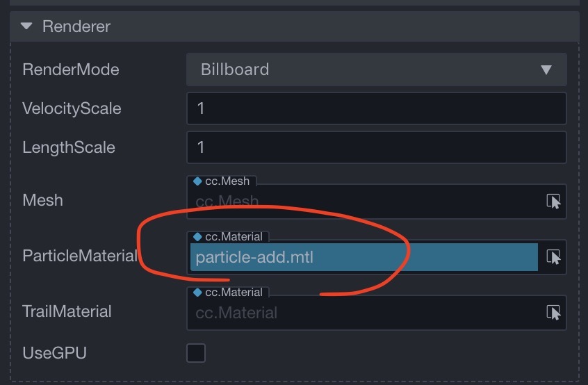Click the RenderMode dropdown arrow
The width and height of the screenshot is (588, 385).
[x=546, y=69]
